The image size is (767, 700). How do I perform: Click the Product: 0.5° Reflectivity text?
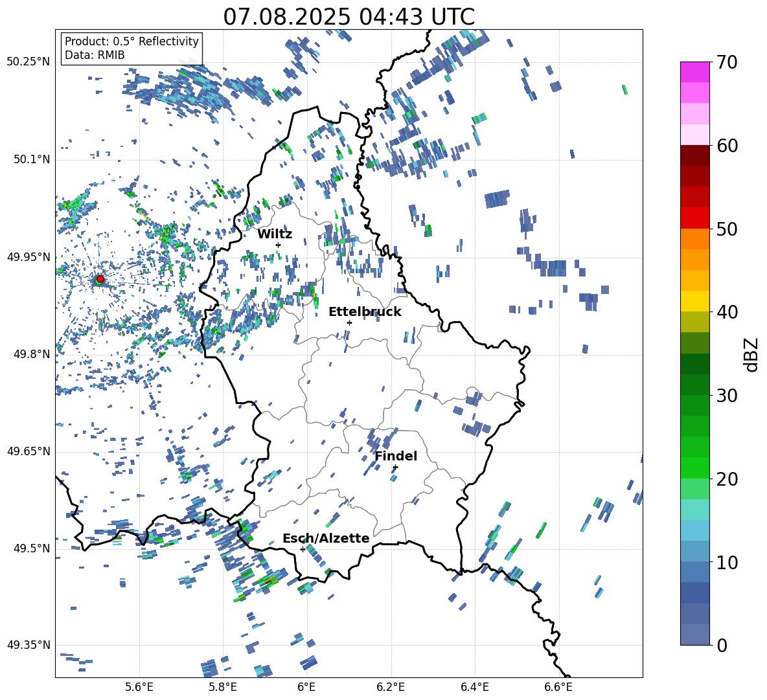tap(132, 41)
